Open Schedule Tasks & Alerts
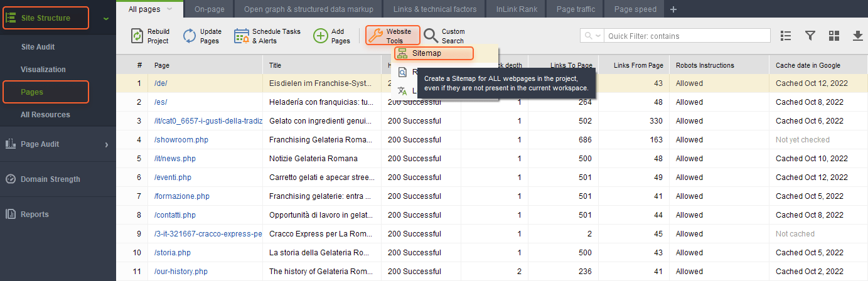This screenshot has height=281, width=868. pyautogui.click(x=267, y=36)
